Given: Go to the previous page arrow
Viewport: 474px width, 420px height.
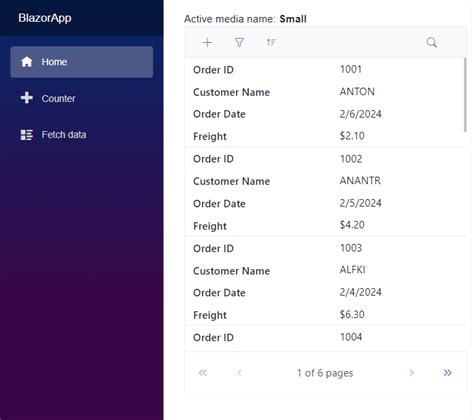Looking at the screenshot, I should 239,373.
